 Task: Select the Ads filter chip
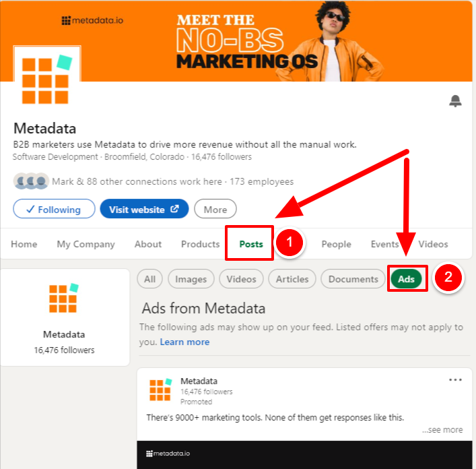pos(406,279)
